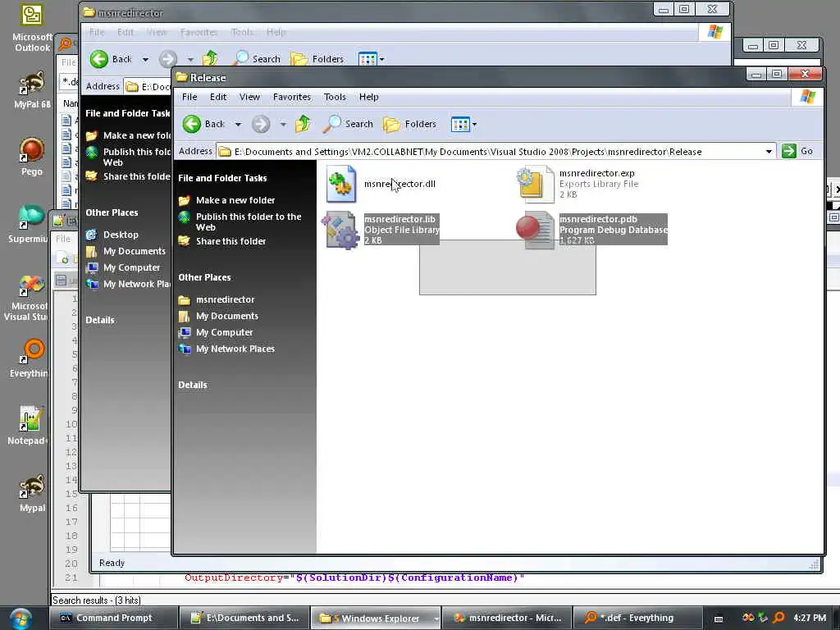Screen dimensions: 840x630
Task: Switch to Command Prompt taskbar button
Action: coord(113,619)
